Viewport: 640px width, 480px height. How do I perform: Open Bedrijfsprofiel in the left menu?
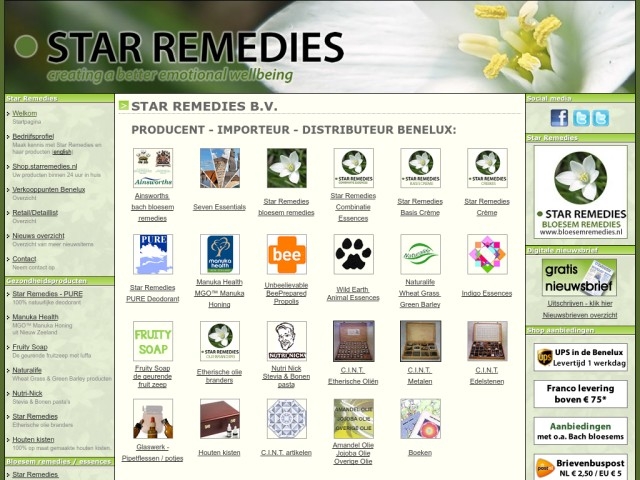coord(33,135)
